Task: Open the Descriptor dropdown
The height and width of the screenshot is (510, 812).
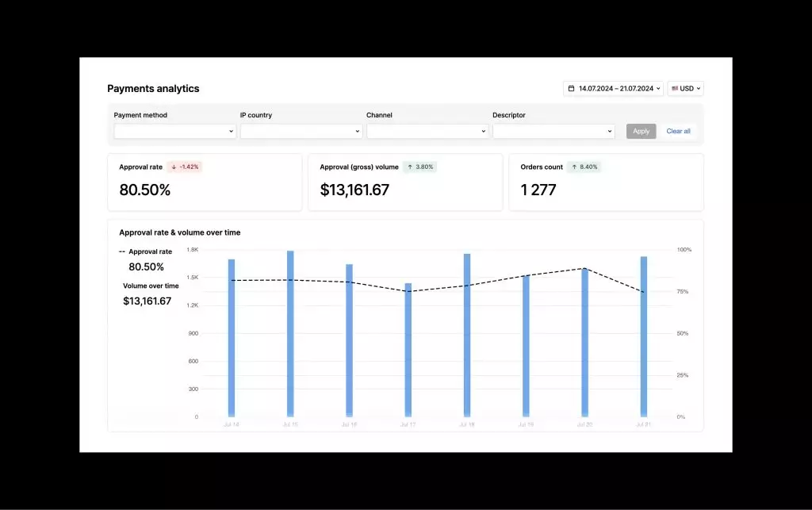Action: (x=554, y=131)
